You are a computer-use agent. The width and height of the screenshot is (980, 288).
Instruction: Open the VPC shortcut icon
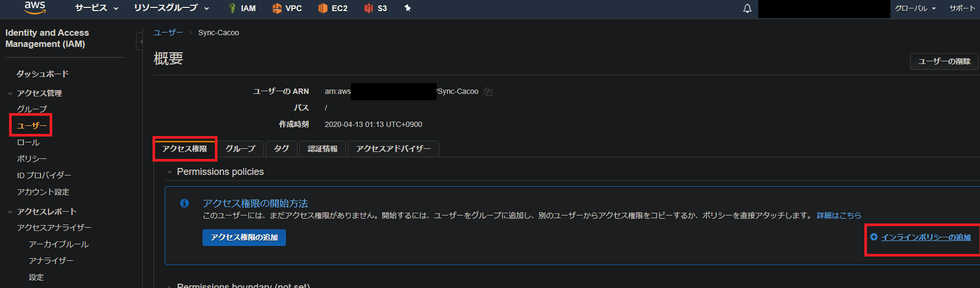pyautogui.click(x=277, y=9)
